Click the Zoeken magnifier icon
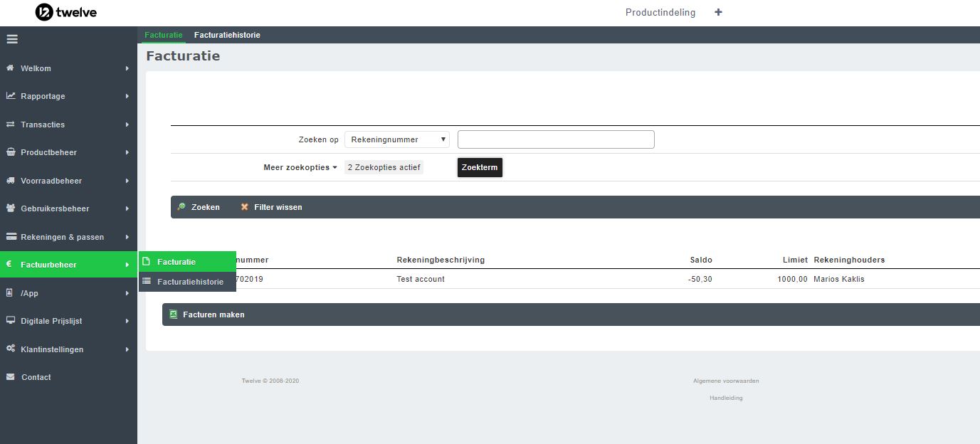The image size is (980, 444). click(181, 207)
